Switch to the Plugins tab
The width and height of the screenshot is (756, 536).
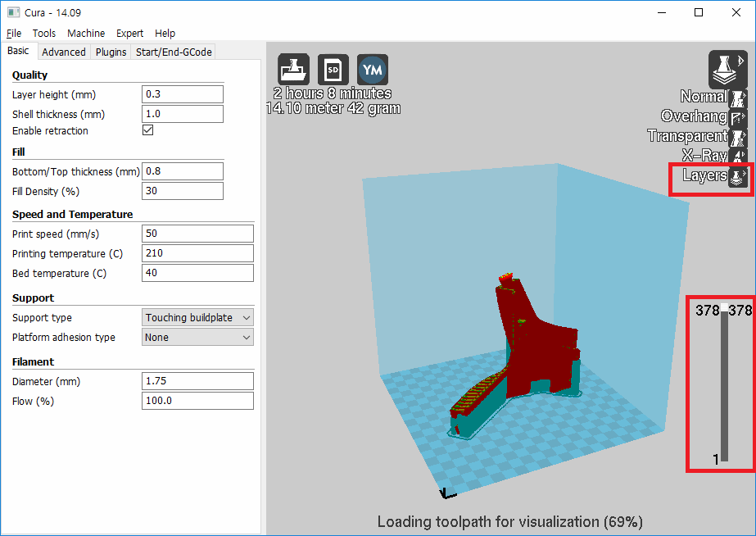tap(111, 52)
